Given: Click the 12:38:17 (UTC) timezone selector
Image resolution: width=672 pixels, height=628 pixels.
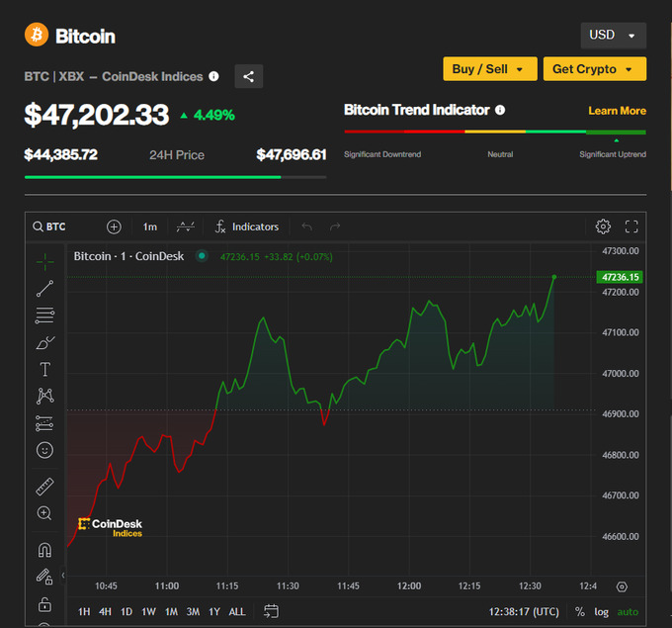Looking at the screenshot, I should point(524,612).
